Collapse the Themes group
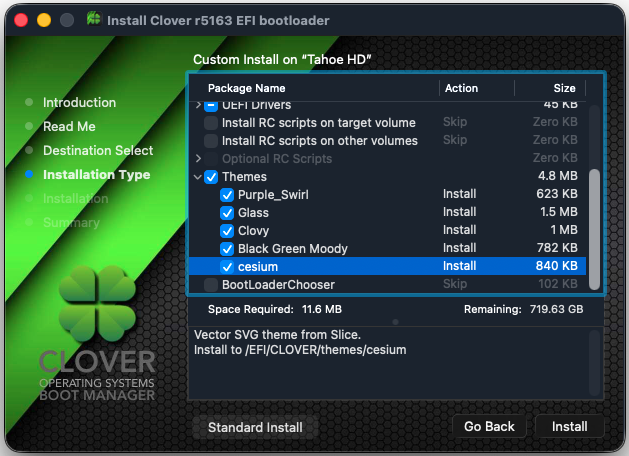 198,177
